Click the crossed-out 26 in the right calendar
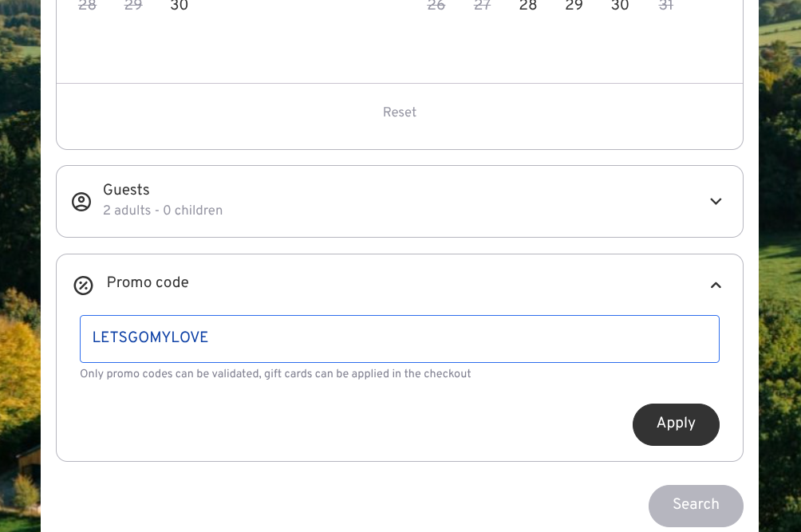Image resolution: width=801 pixels, height=532 pixels. 436,6
